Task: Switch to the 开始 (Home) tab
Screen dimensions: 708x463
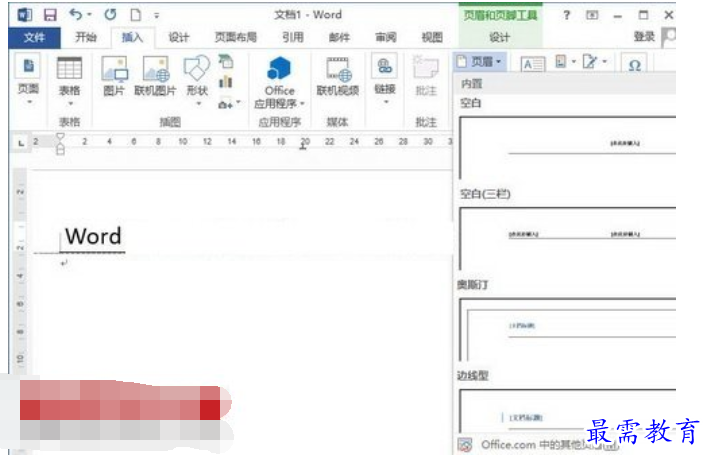Action: tap(86, 37)
